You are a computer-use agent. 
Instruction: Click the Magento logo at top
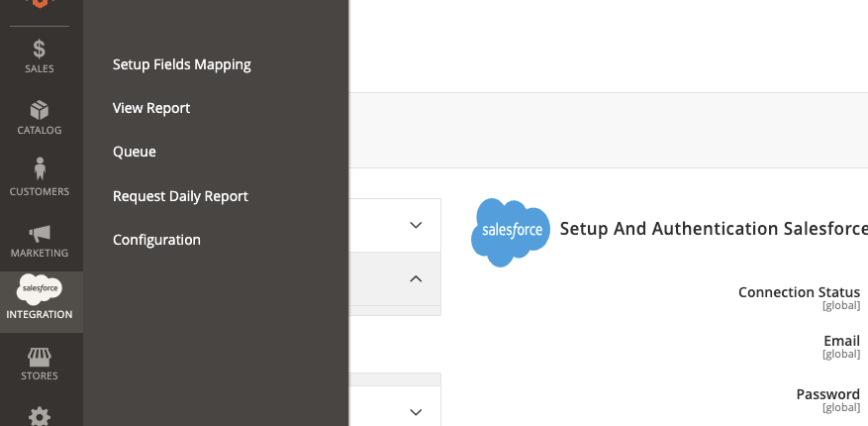(40, 3)
